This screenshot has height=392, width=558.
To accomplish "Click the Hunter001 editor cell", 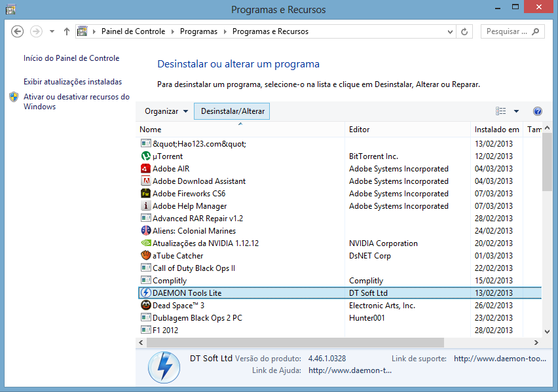I will pos(367,317).
